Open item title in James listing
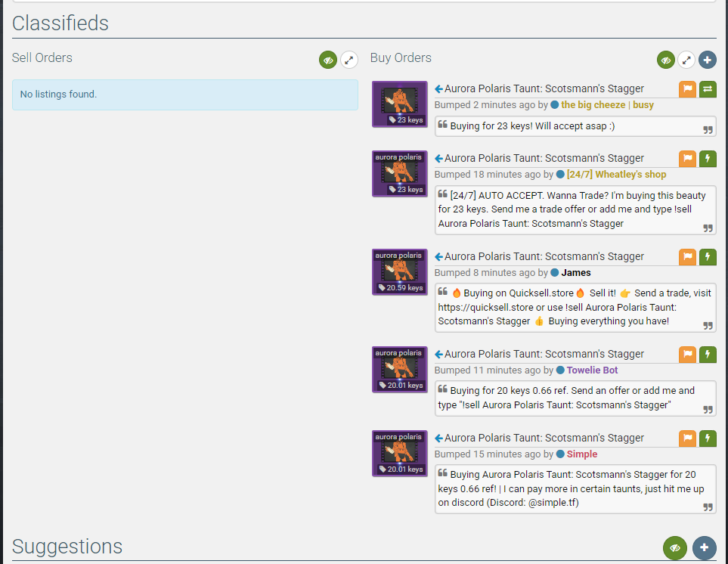Viewport: 728px width, 564px height. coord(544,257)
